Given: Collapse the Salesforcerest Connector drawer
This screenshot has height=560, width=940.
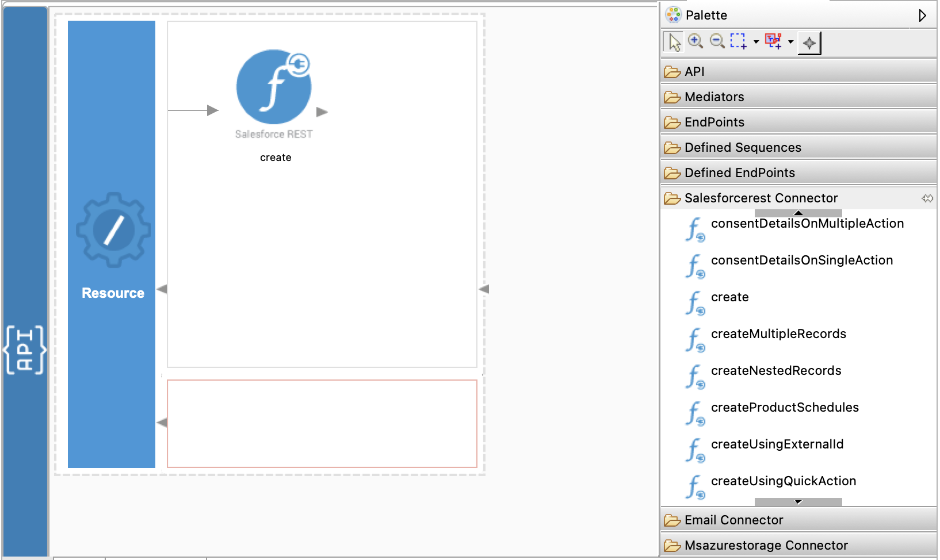Looking at the screenshot, I should [798, 198].
